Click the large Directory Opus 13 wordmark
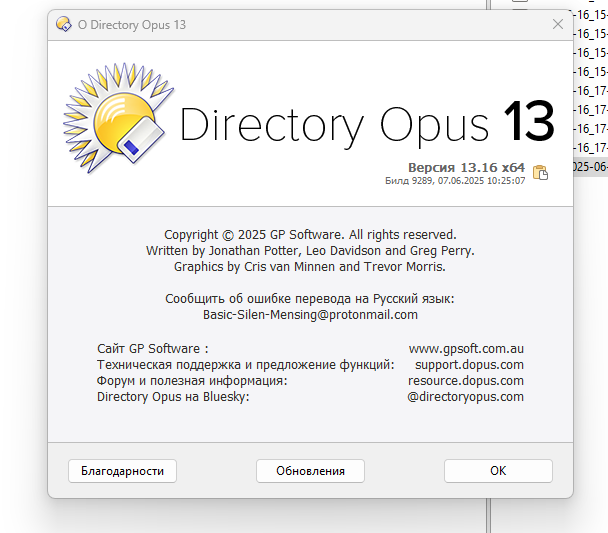The width and height of the screenshot is (608, 533). click(367, 124)
